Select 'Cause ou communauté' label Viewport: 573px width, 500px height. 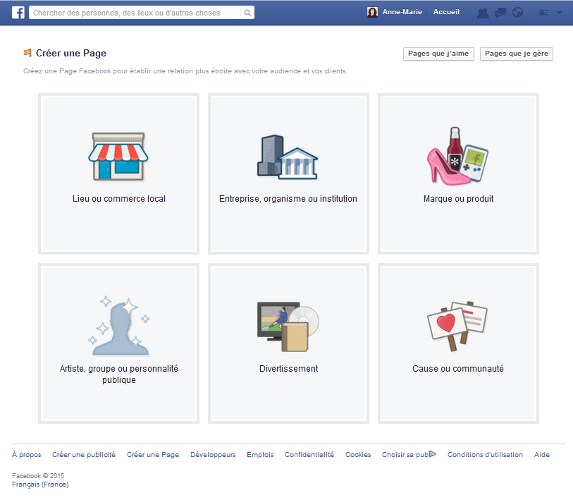tap(458, 369)
